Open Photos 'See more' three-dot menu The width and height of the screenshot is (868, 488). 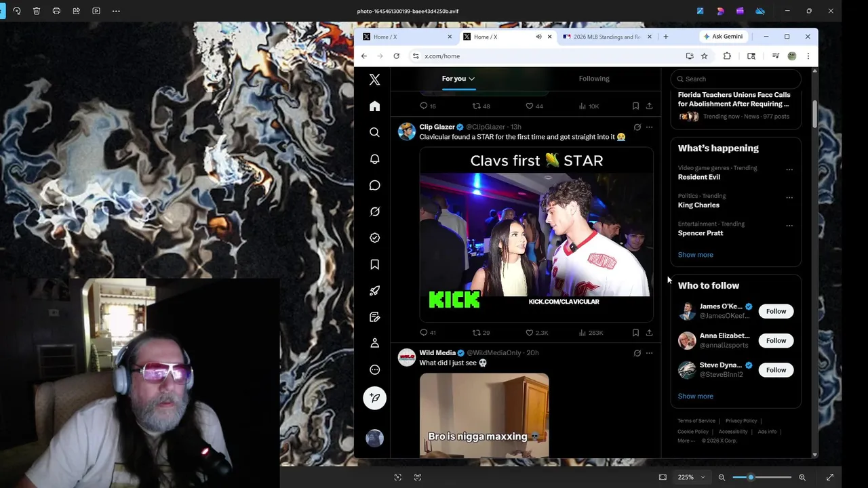point(116,11)
